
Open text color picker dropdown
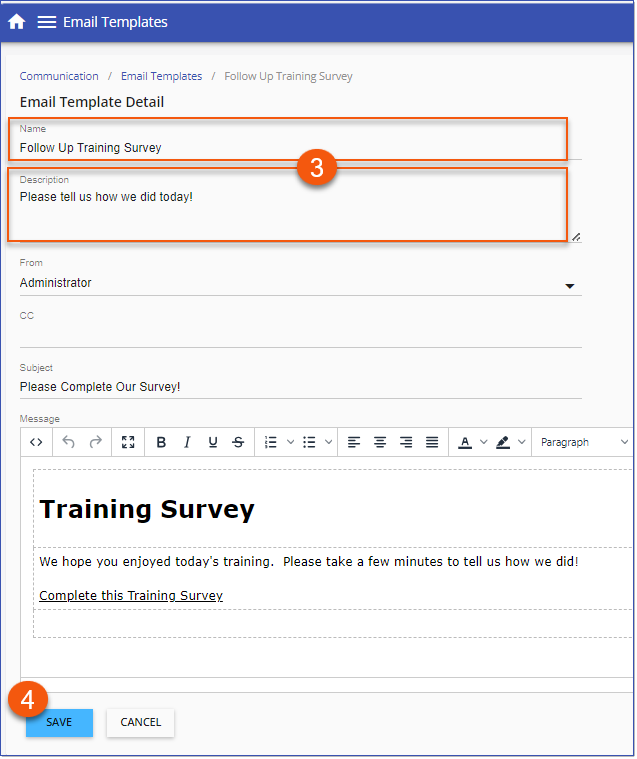pyautogui.click(x=483, y=442)
